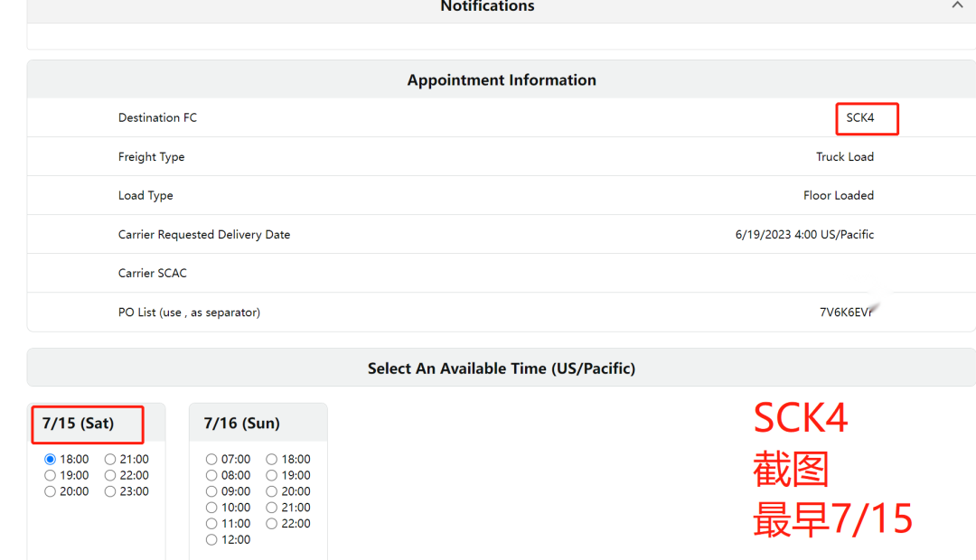This screenshot has width=976, height=560.
Task: Select 22:00 slot on 7/16 (Sun)
Action: coord(272,524)
